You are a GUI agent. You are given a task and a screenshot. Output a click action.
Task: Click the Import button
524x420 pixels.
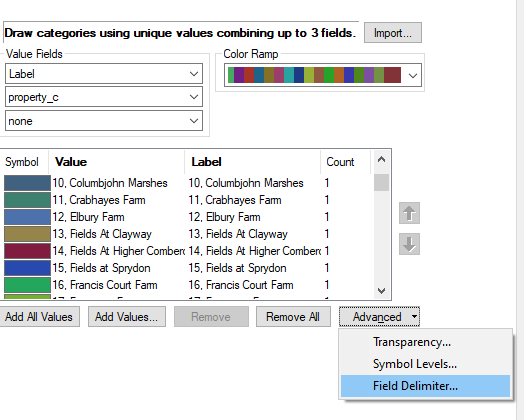pyautogui.click(x=393, y=33)
